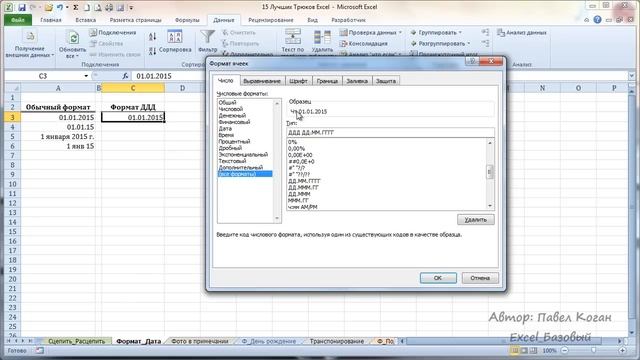This screenshot has width=640, height=360.
Task: Click the Consolidate button (Консолидация)
Action: click(364, 43)
